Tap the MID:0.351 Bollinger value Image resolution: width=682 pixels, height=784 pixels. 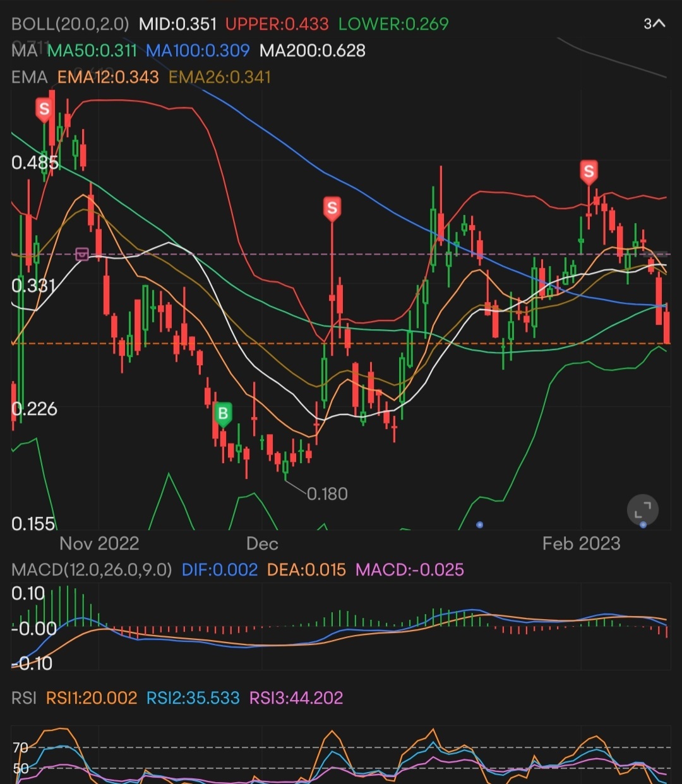point(177,24)
